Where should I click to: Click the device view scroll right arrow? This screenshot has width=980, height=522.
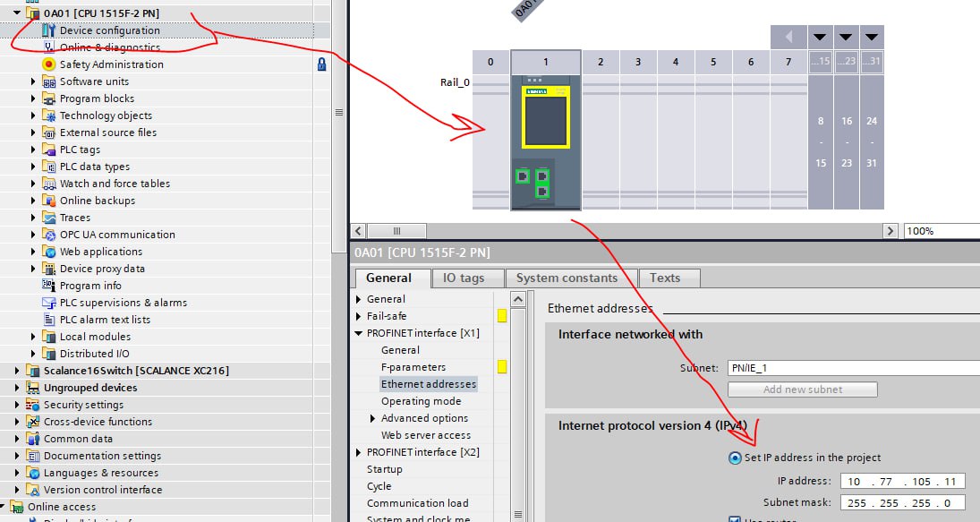[891, 231]
